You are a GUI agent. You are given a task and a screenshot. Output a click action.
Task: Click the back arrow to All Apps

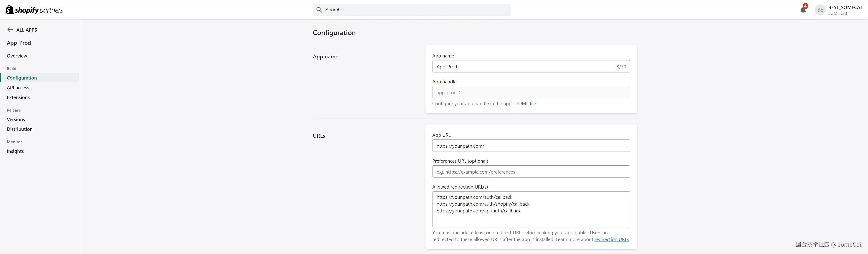[10, 30]
